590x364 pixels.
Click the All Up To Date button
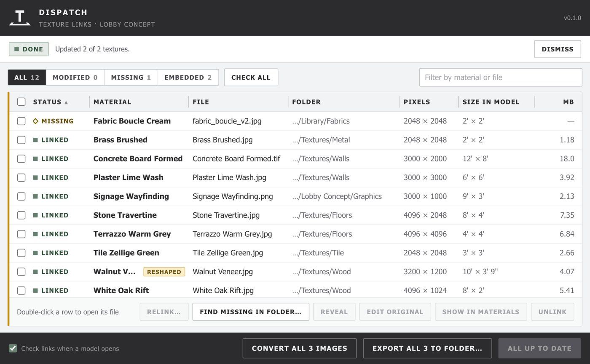[x=540, y=348]
